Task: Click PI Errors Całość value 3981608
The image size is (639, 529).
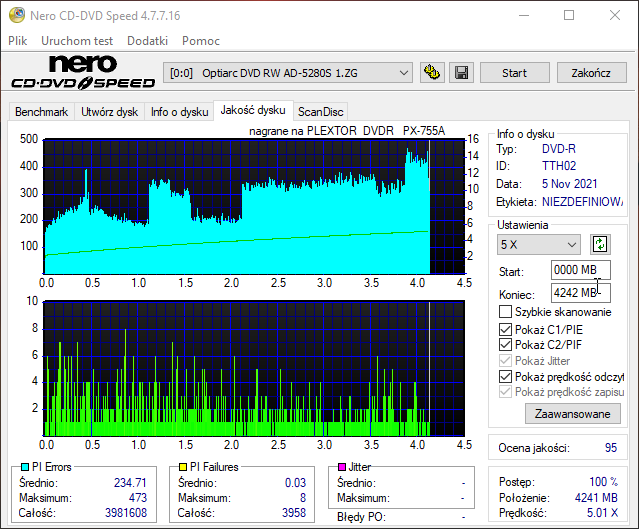Action: coord(126,513)
